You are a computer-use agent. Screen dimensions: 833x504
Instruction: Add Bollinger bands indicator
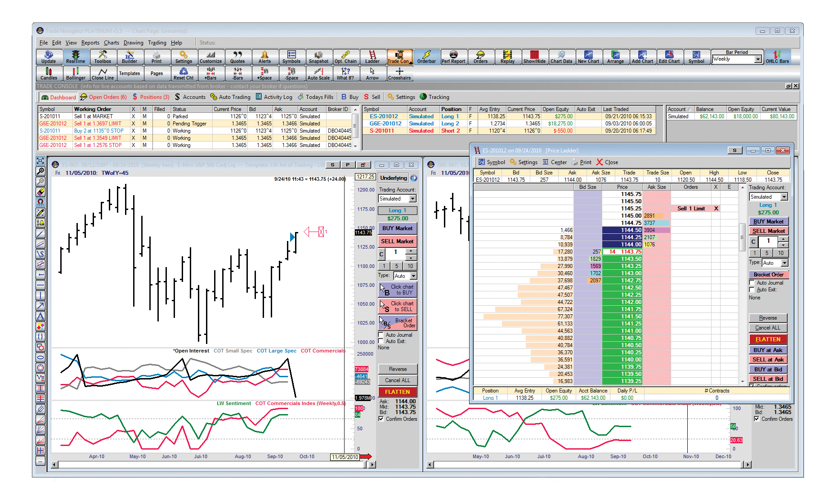(76, 74)
